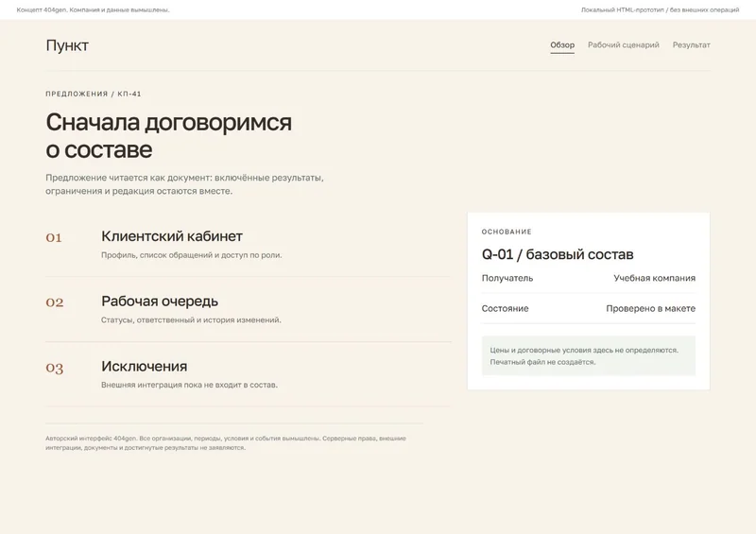Click the Пункт logo

point(67,45)
